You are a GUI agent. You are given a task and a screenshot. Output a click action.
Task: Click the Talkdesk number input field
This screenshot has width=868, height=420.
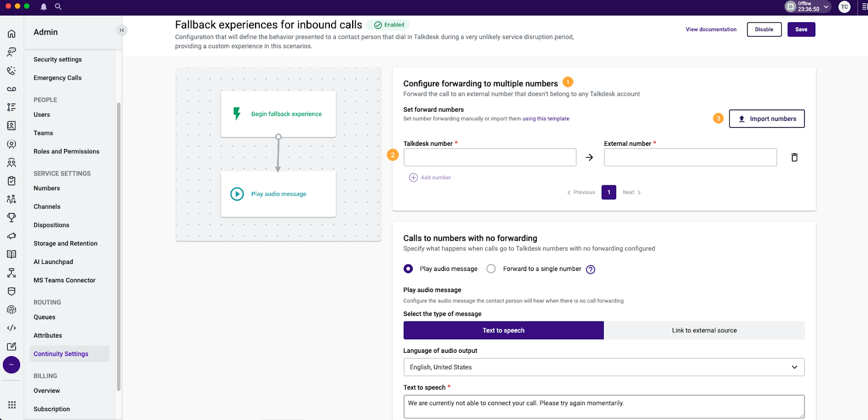490,157
